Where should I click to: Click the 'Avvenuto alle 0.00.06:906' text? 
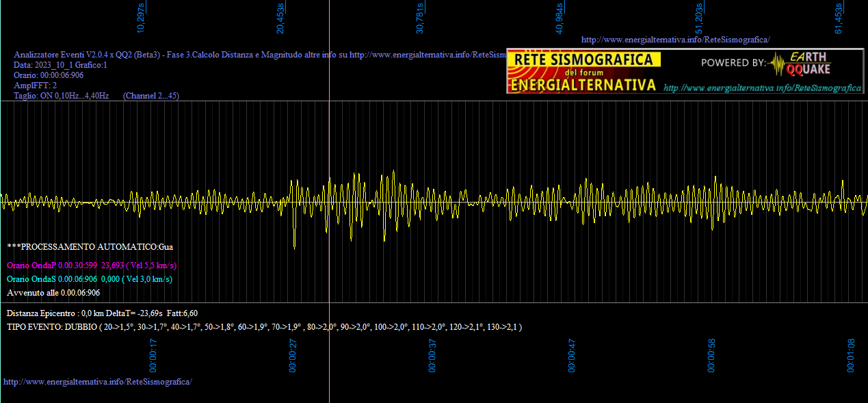pyautogui.click(x=53, y=292)
